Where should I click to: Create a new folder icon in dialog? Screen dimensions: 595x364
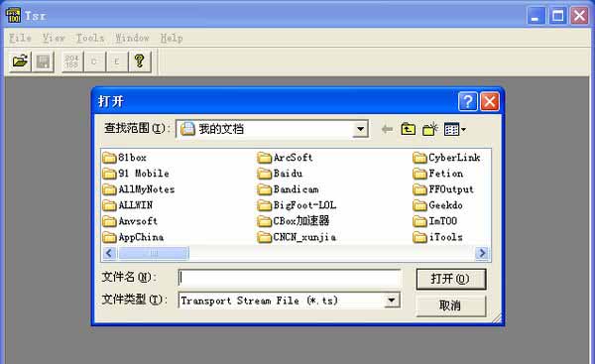(x=430, y=129)
